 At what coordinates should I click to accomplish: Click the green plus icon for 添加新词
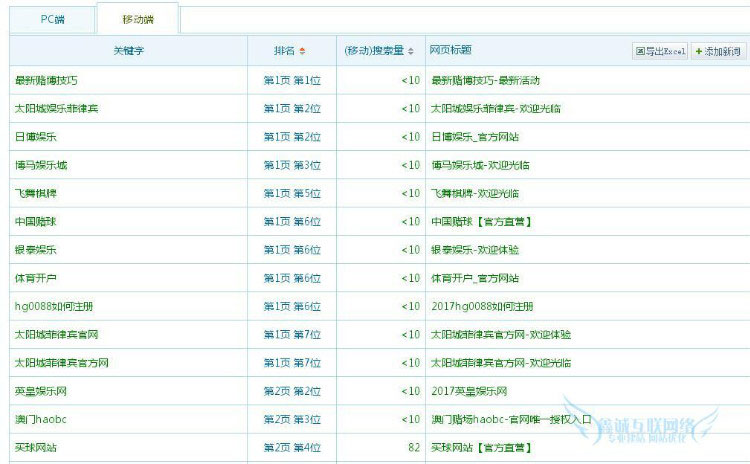pos(699,51)
